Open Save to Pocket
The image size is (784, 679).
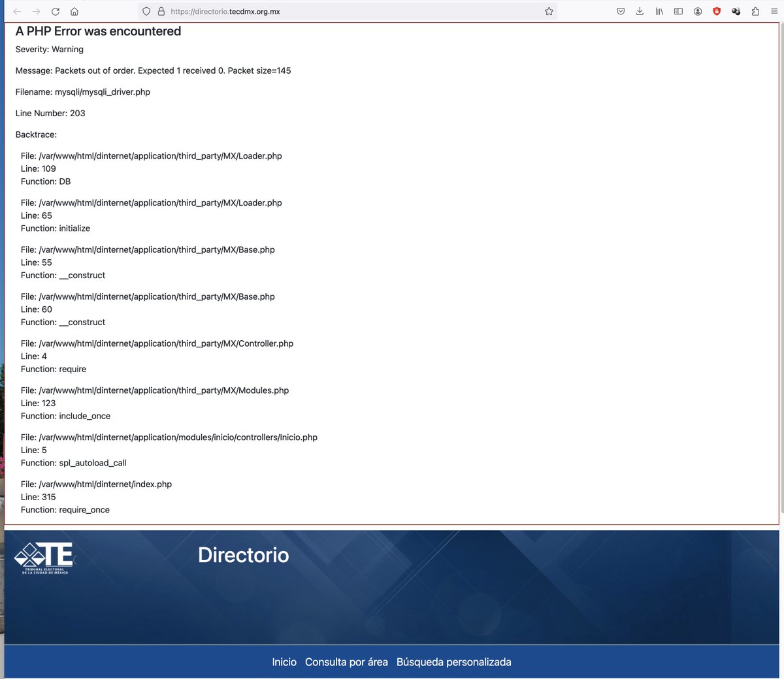[x=621, y=11]
